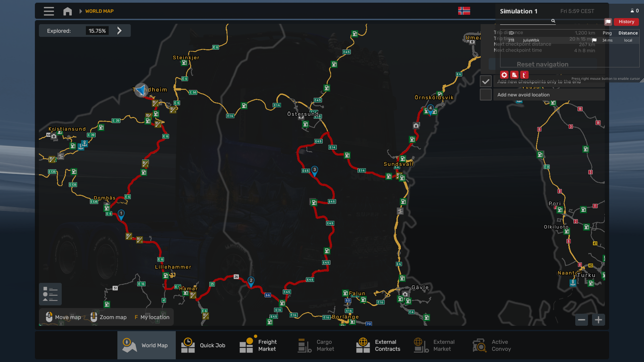Viewport: 644px width, 362px height.
Task: Open the hamburger main menu
Action: (x=49, y=11)
